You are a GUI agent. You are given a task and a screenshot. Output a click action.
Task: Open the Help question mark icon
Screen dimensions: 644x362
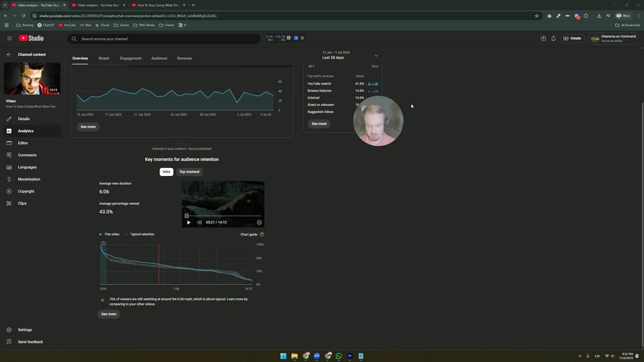(x=543, y=38)
